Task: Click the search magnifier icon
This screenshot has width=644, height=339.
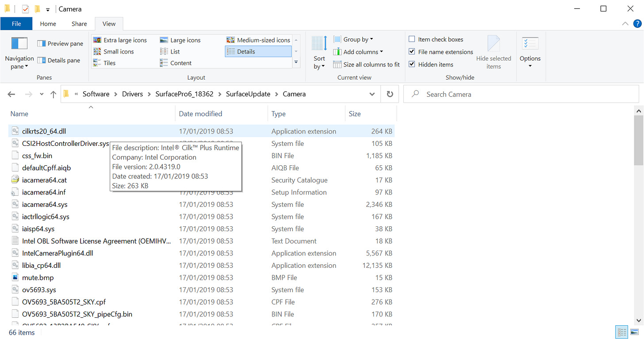Action: (415, 94)
